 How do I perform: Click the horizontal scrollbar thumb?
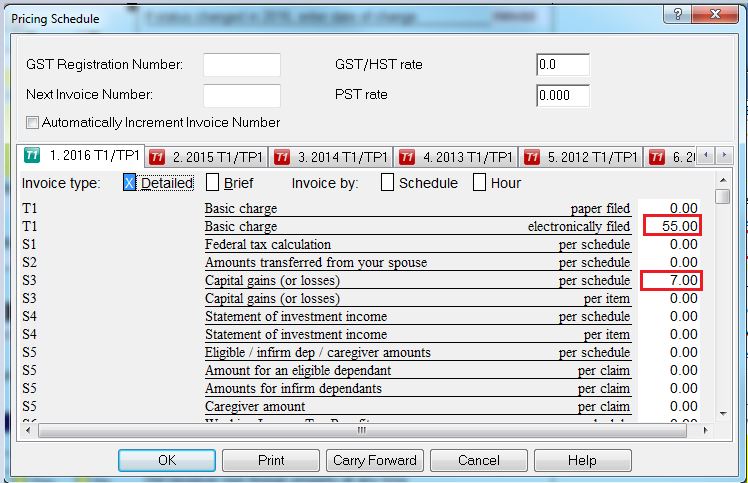(362, 430)
